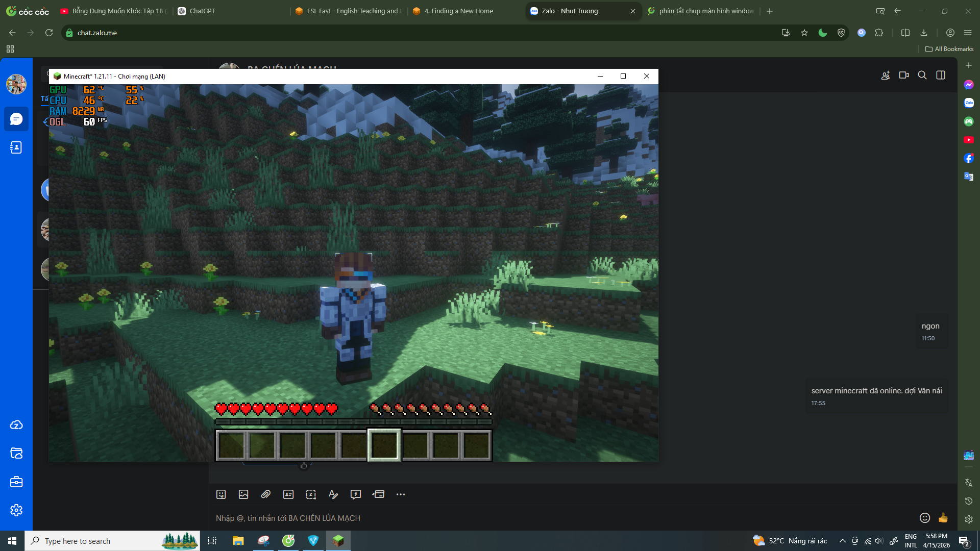Click the Zalo profile avatar
980x551 pixels.
(16, 84)
